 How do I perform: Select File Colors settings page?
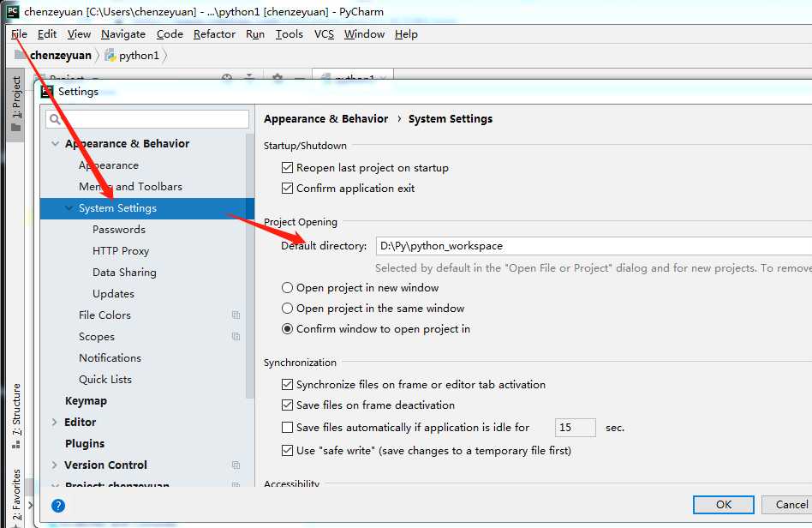pyautogui.click(x=104, y=315)
